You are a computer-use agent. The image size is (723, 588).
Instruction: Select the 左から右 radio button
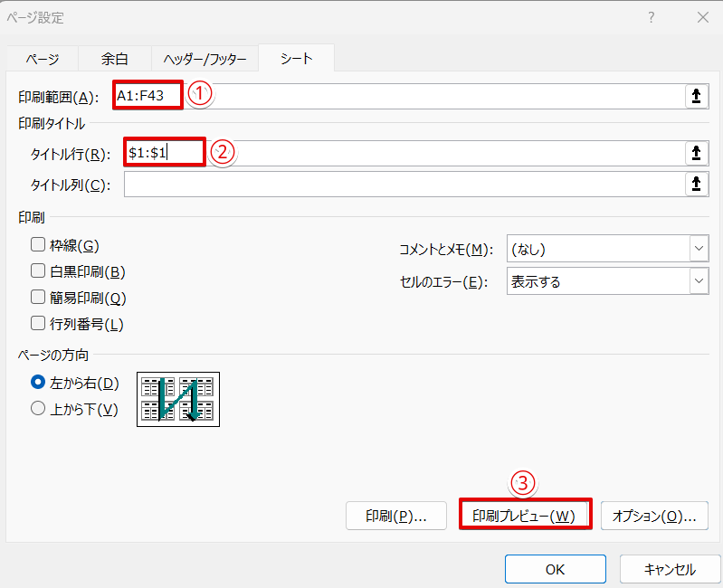click(x=38, y=383)
